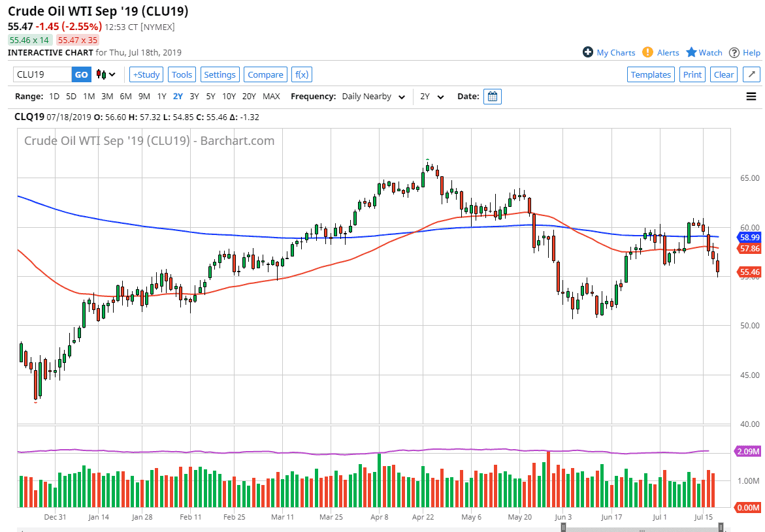The image size is (765, 532).
Task: Open the Settings menu
Action: pos(220,74)
